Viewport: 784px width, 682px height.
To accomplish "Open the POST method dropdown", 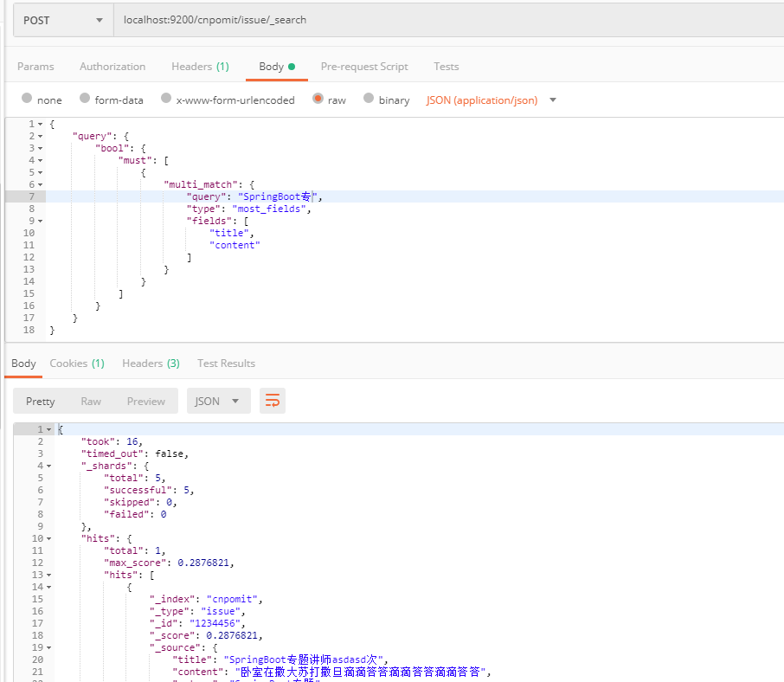I will point(63,21).
